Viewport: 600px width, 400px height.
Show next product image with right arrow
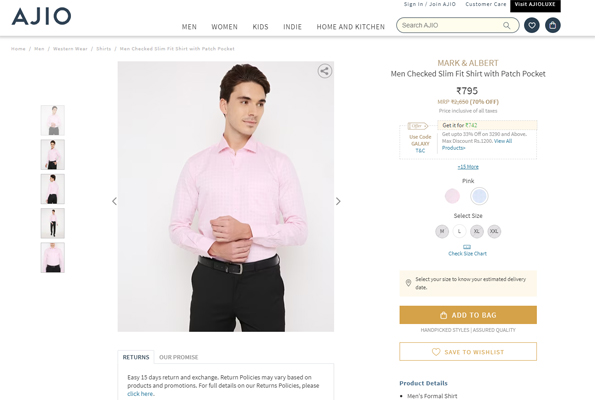click(338, 201)
